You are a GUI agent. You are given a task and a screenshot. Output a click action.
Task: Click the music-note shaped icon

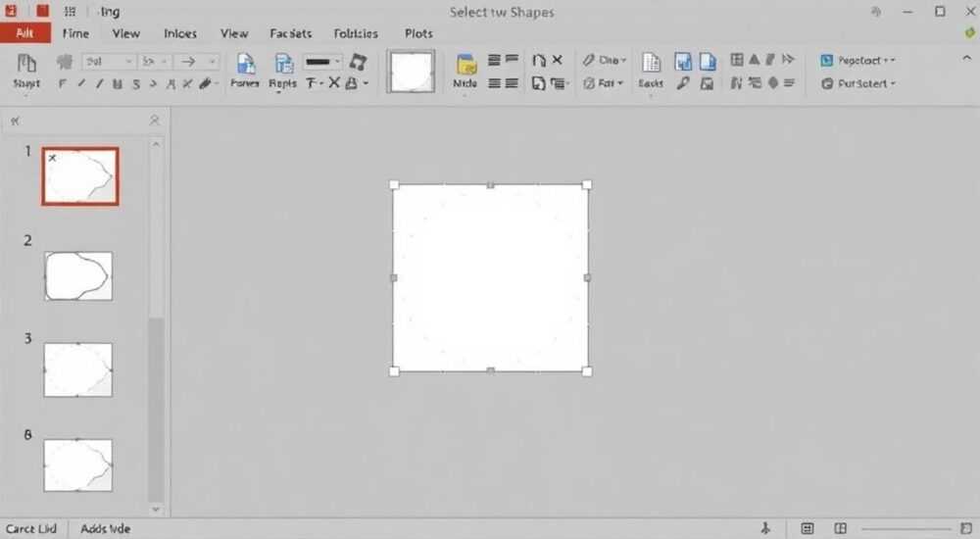click(x=358, y=62)
